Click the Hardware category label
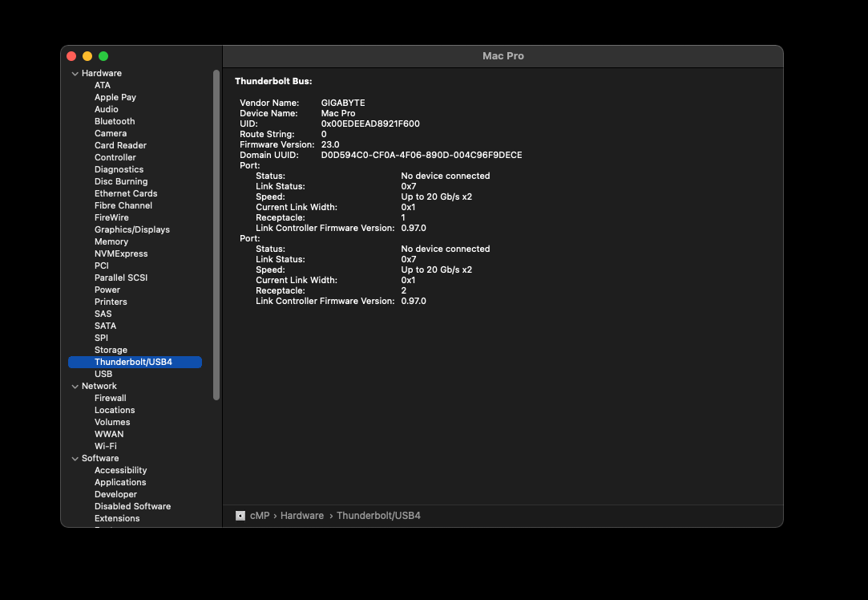The width and height of the screenshot is (868, 600). click(x=102, y=73)
